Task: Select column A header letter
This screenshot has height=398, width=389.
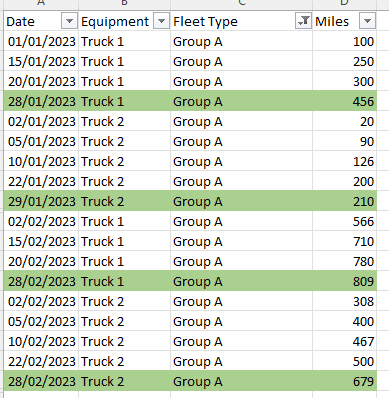Action: coord(41,3)
